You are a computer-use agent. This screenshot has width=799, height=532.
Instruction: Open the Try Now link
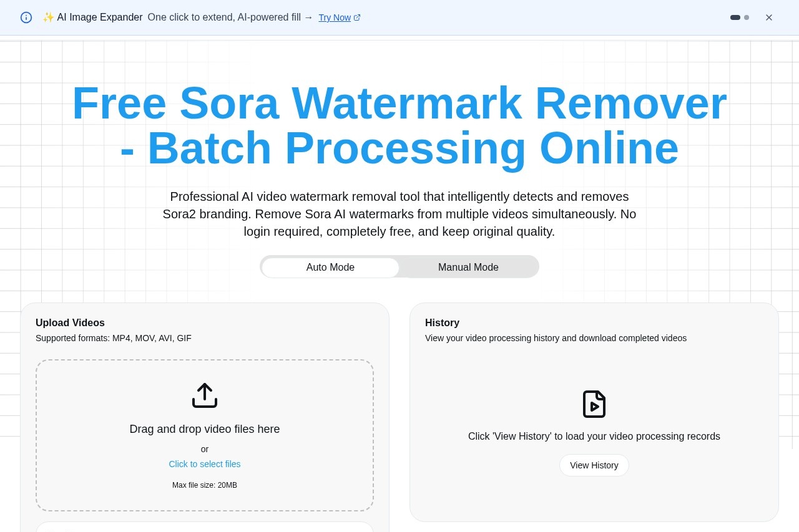tap(335, 17)
